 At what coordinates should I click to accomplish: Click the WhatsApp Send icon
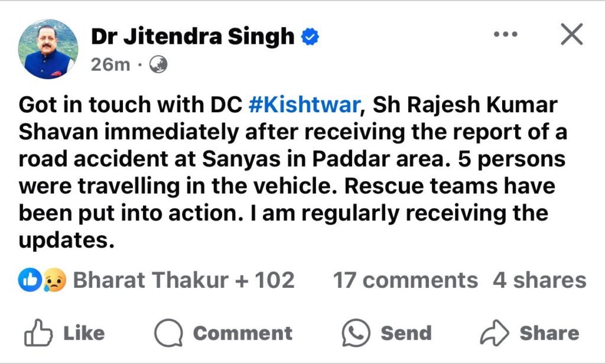click(x=356, y=333)
